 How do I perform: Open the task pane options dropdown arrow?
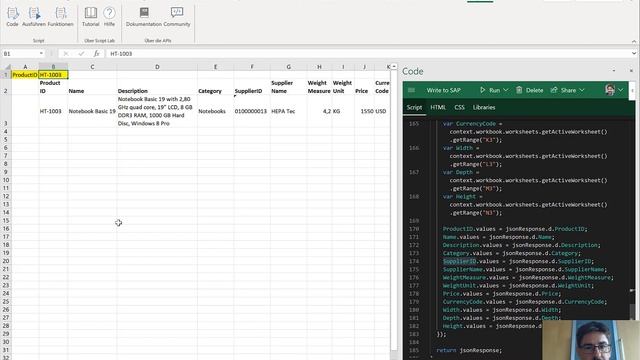614,71
